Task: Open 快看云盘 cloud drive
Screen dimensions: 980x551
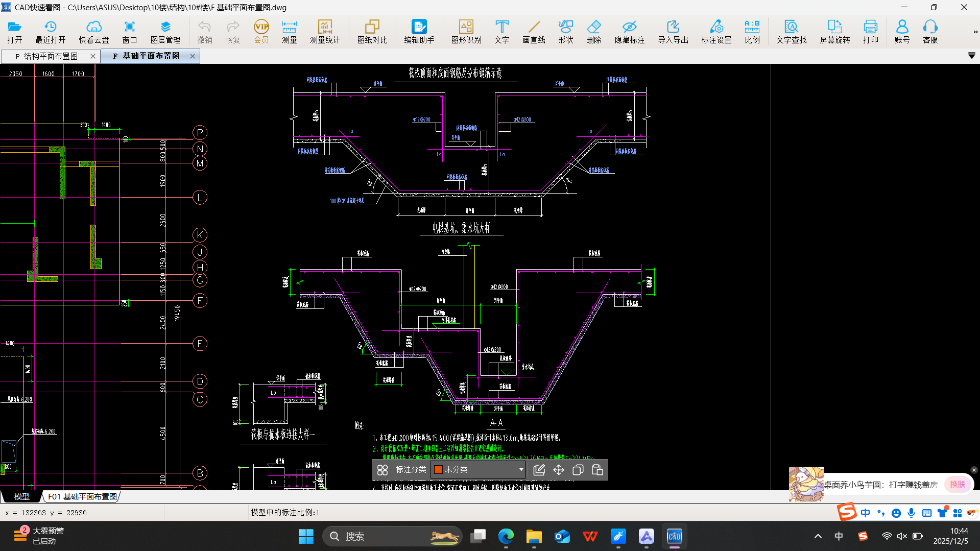Action: point(94,32)
